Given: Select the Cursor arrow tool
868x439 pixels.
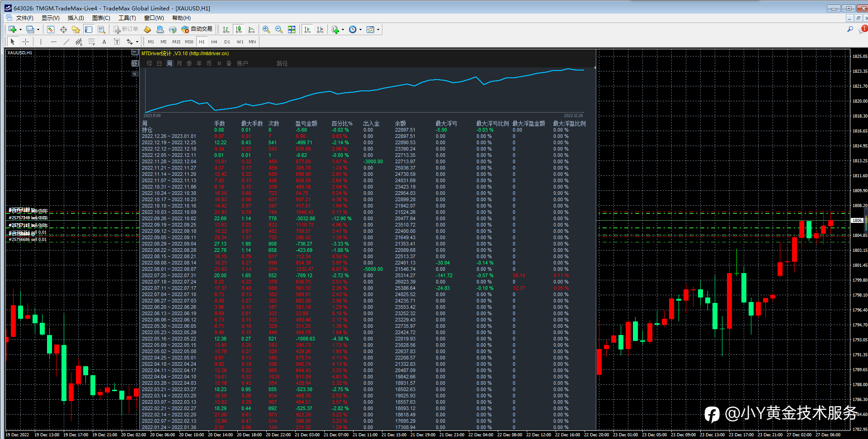Looking at the screenshot, I should coord(13,42).
